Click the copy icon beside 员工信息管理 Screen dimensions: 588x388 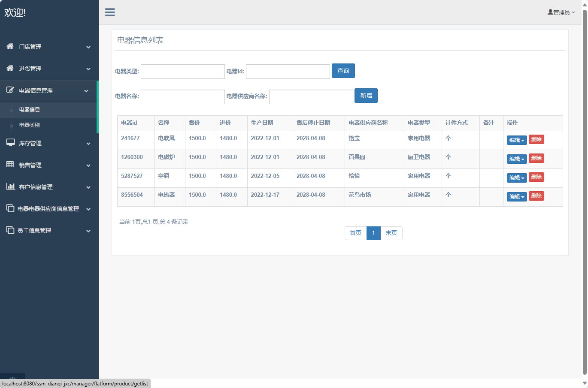pos(10,230)
